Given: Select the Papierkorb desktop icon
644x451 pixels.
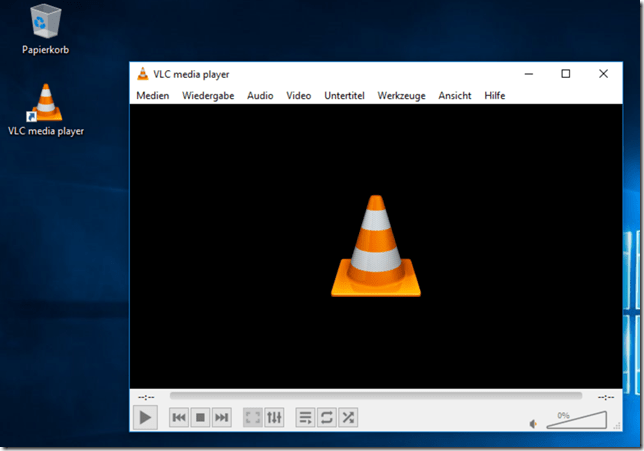Looking at the screenshot, I should 45,28.
